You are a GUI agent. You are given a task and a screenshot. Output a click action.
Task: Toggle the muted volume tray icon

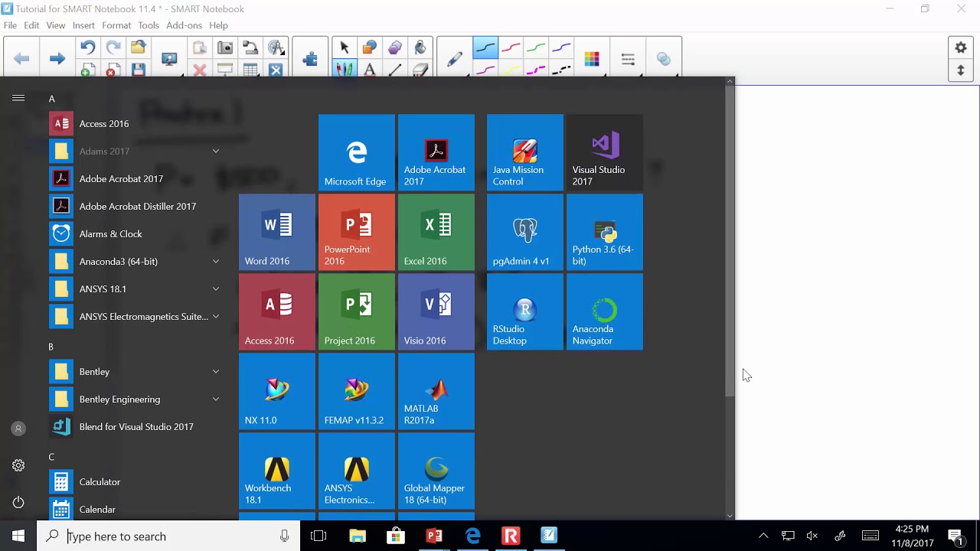(x=812, y=536)
